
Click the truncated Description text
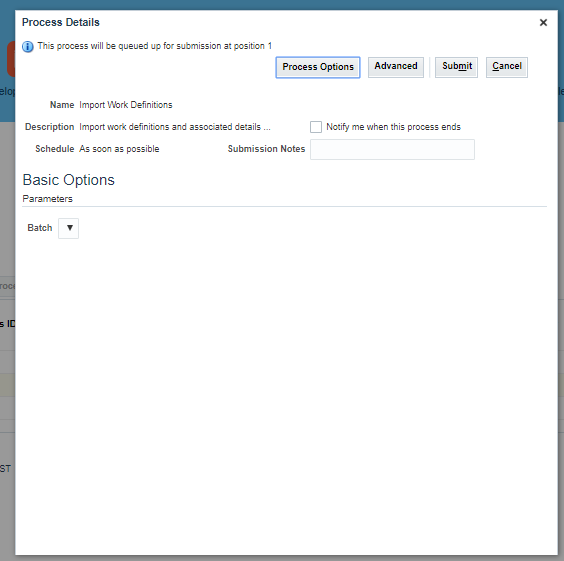coord(175,127)
